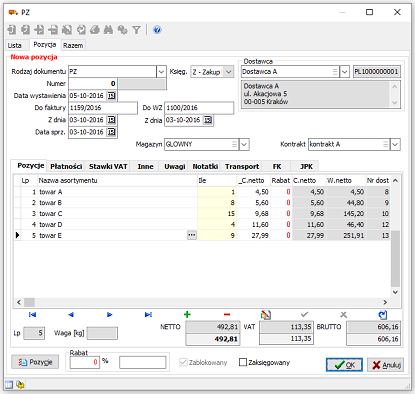Click right arrow of horizontal table scrollbar
Screen dimensions: 415x394
(x=385, y=302)
